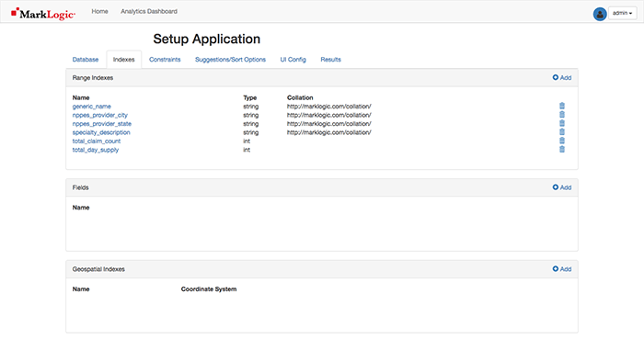Open the UI Config tab

point(293,60)
